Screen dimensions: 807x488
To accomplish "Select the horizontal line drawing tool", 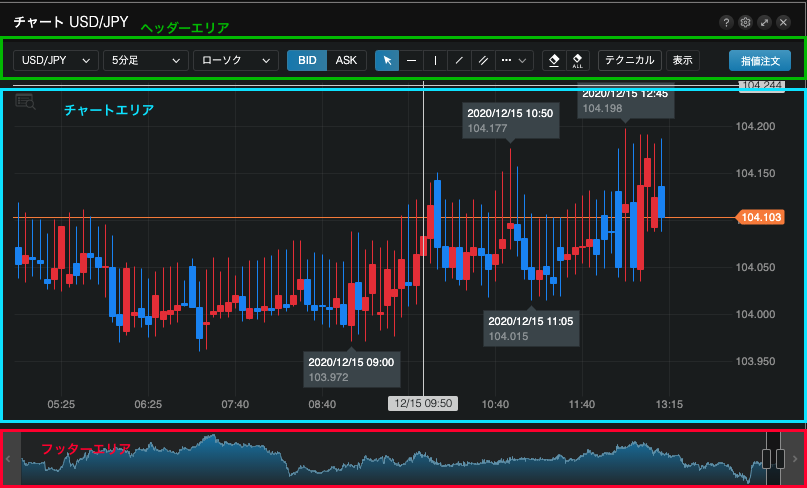I will click(411, 60).
